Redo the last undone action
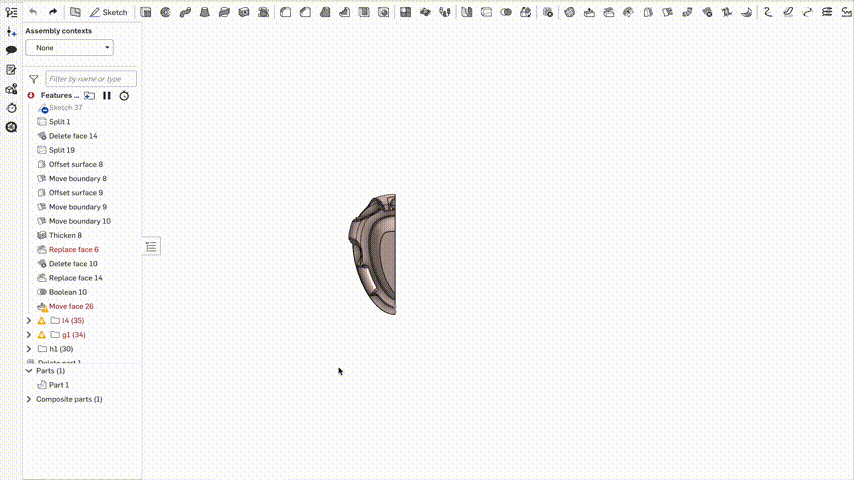854x480 pixels. click(x=53, y=12)
